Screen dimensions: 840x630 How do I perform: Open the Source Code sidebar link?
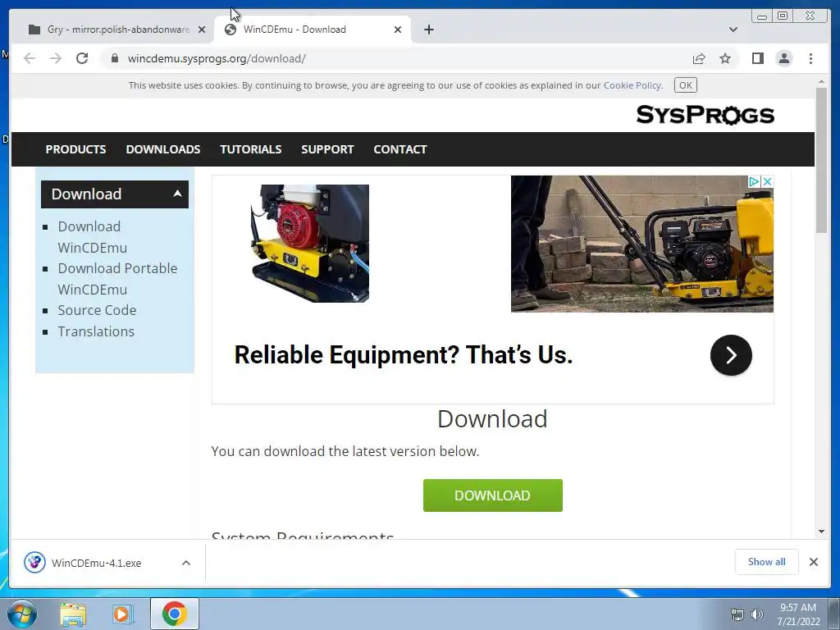pyautogui.click(x=97, y=310)
